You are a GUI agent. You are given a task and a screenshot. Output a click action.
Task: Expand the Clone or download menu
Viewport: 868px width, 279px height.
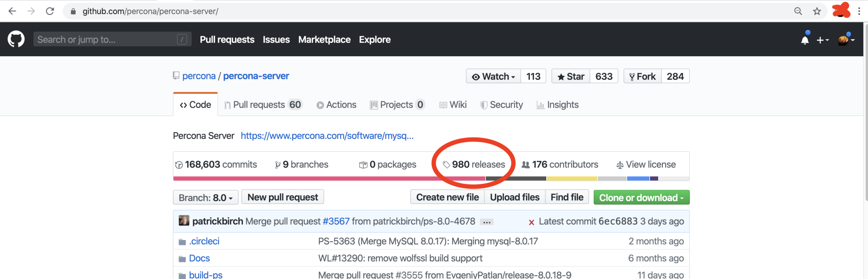(641, 197)
